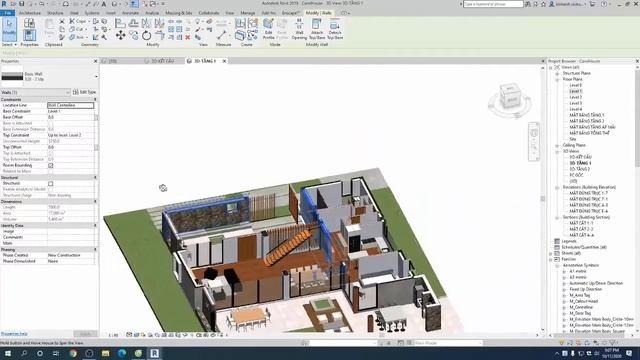Viewport: 640px width, 360px height.
Task: Collapse the Phasing section in Properties
Action: tap(96, 250)
